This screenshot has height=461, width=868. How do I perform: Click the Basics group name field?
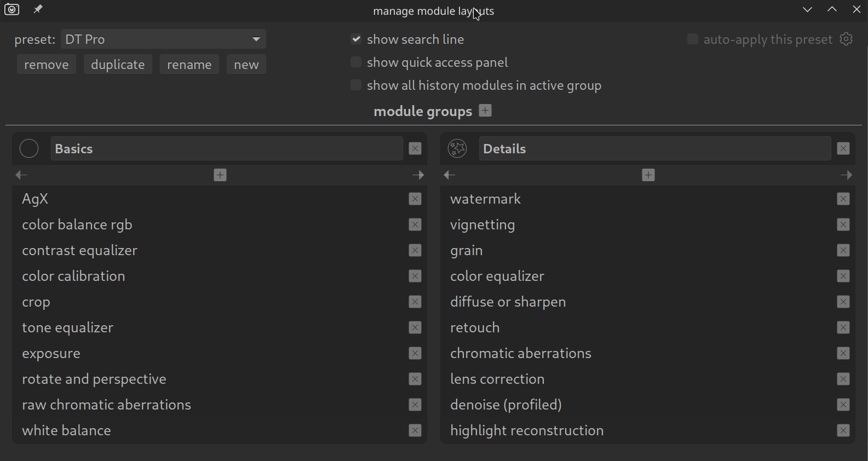click(x=226, y=149)
